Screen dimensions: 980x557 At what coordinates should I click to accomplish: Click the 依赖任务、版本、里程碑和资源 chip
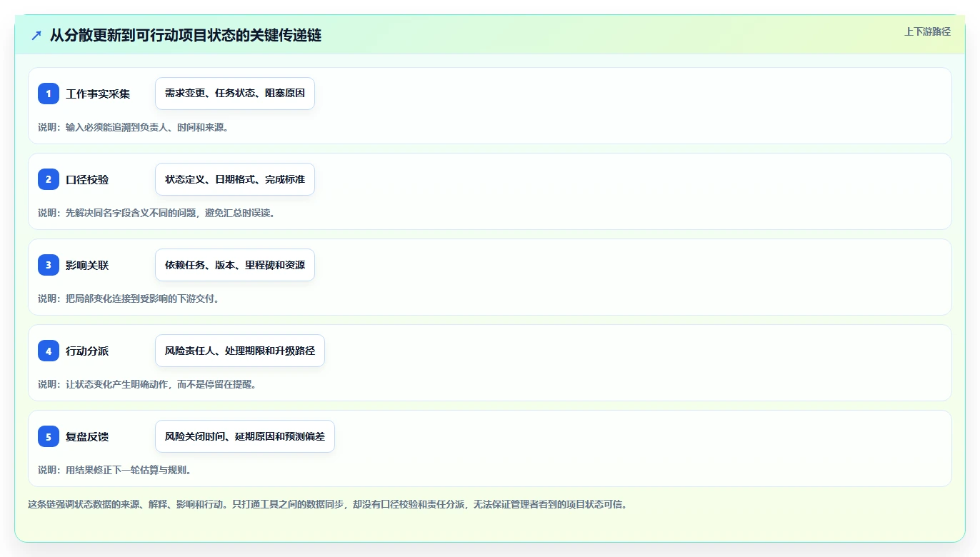(235, 265)
